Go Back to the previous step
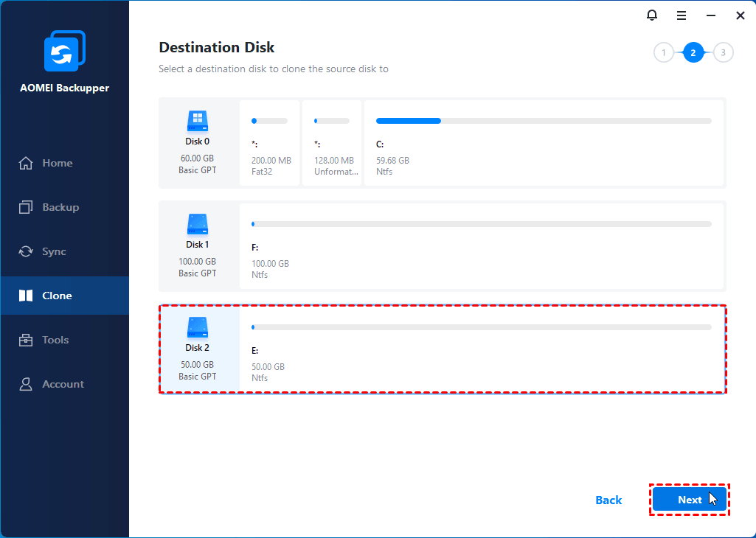This screenshot has width=756, height=538. pos(608,500)
